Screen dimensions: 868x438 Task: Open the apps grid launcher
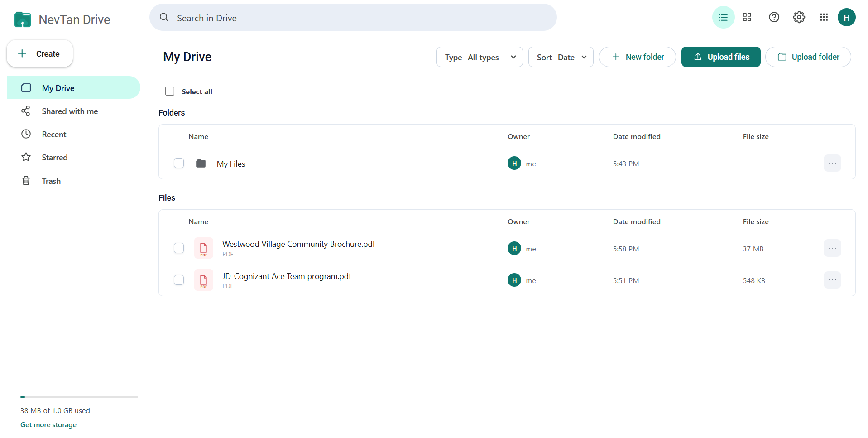[824, 18]
